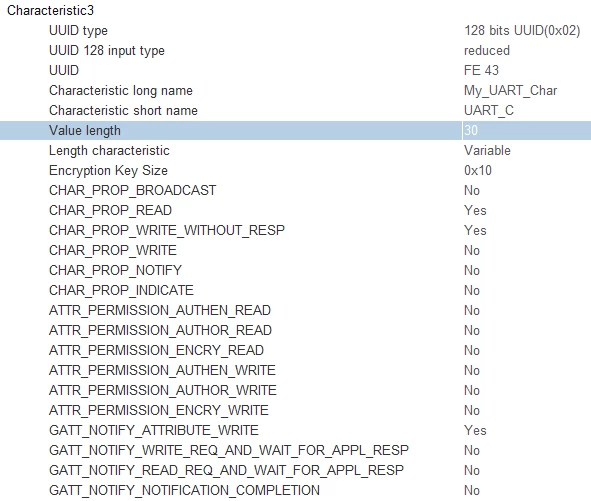Toggle CHAR_PROP_WRITE_WITHOUT_RESP Yes value
Viewport: 591px width, 501px height.
pos(475,230)
